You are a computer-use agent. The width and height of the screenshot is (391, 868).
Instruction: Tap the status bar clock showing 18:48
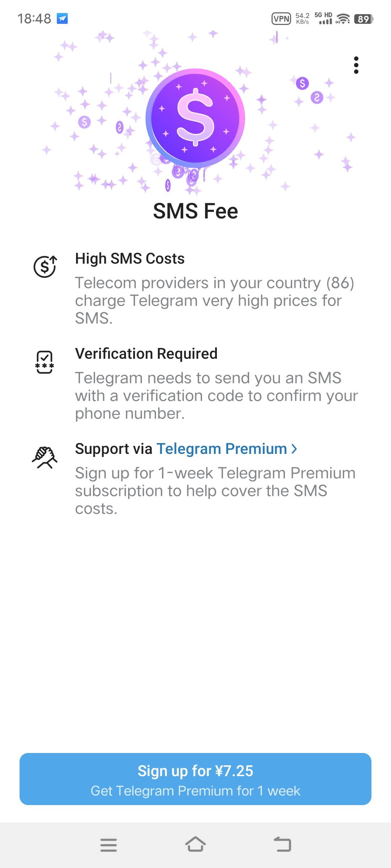34,18
